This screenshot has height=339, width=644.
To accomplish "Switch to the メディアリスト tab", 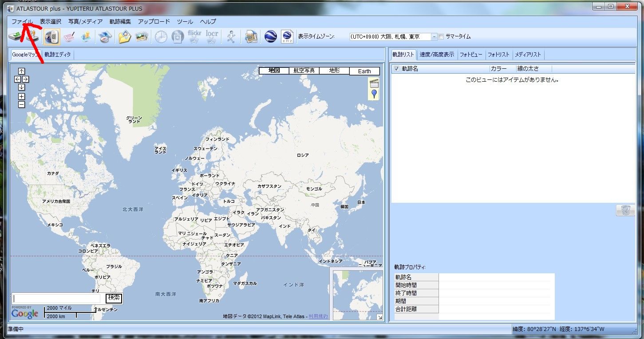I will pos(528,55).
